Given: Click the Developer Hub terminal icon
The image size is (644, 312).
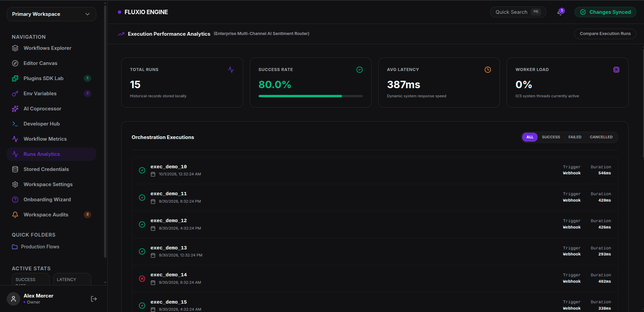Looking at the screenshot, I should [15, 124].
